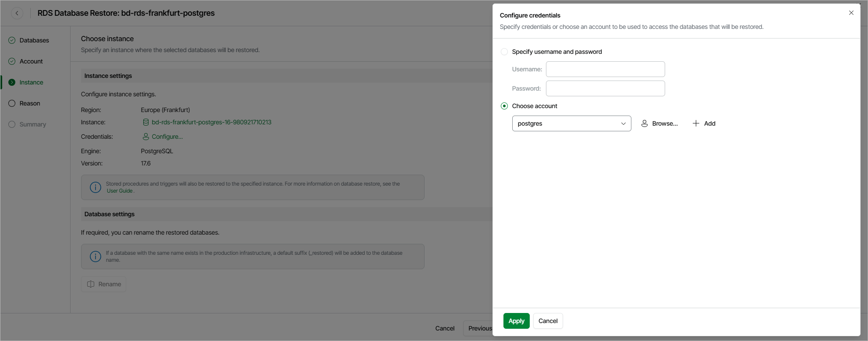Screen dimensions: 868x341
Task: Close the Configure credentials panel
Action: [851, 13]
